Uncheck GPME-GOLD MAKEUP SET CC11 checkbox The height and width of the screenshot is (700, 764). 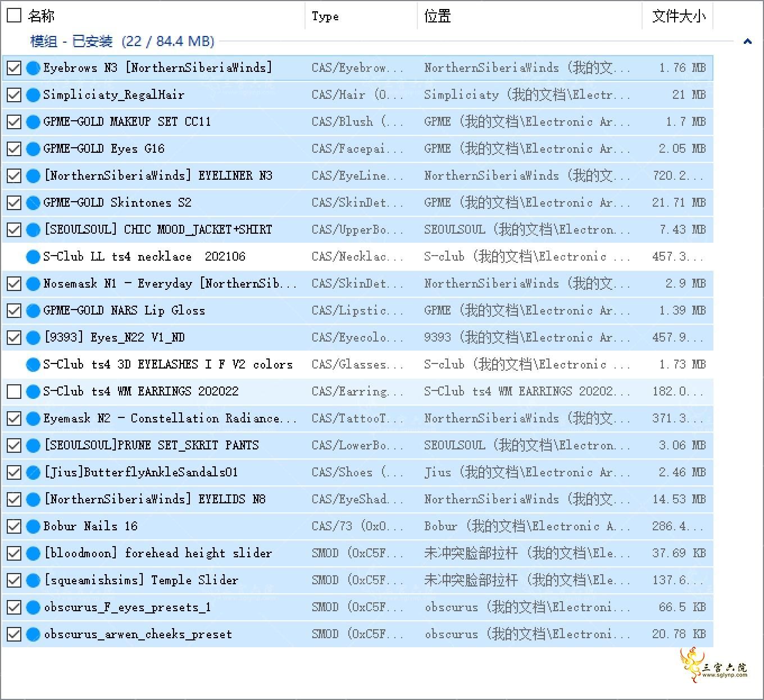pos(13,122)
